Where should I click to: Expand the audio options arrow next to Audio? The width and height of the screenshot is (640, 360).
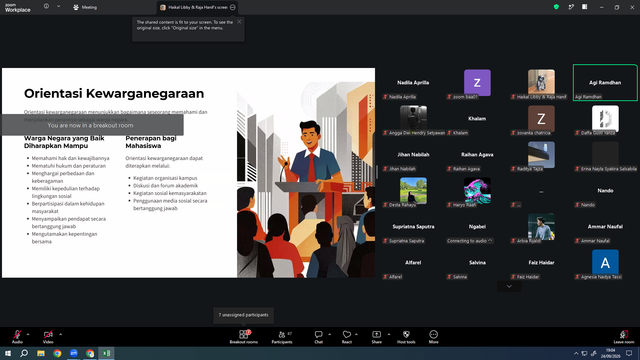click(28, 334)
